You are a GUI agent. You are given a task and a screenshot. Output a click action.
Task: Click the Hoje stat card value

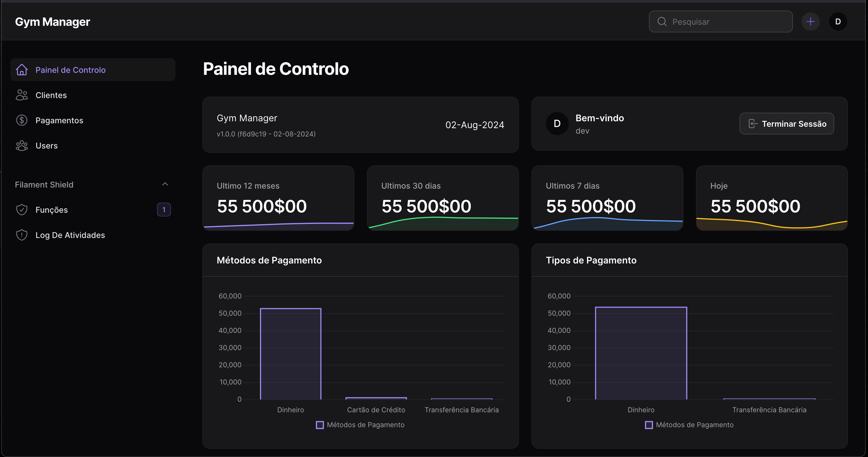tap(755, 206)
